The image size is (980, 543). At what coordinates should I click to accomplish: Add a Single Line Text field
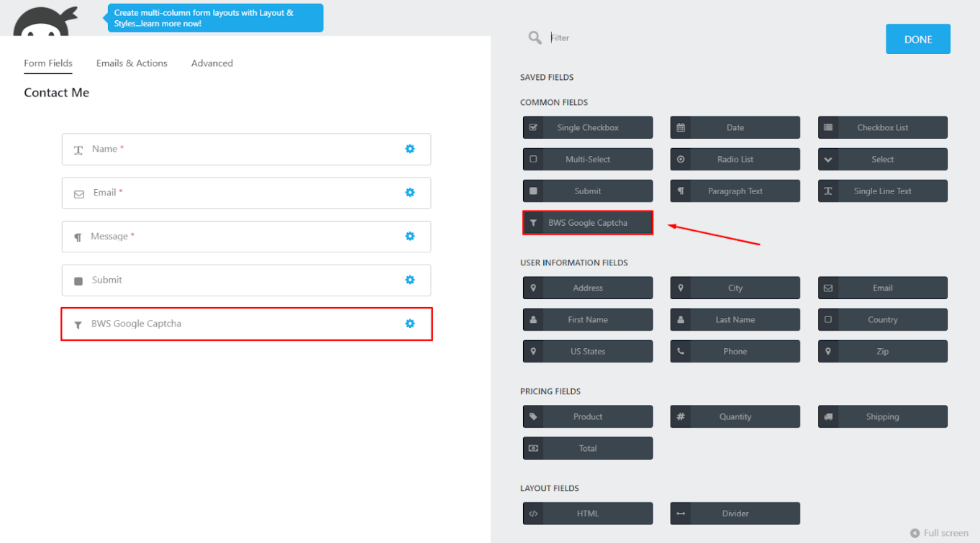coord(882,191)
